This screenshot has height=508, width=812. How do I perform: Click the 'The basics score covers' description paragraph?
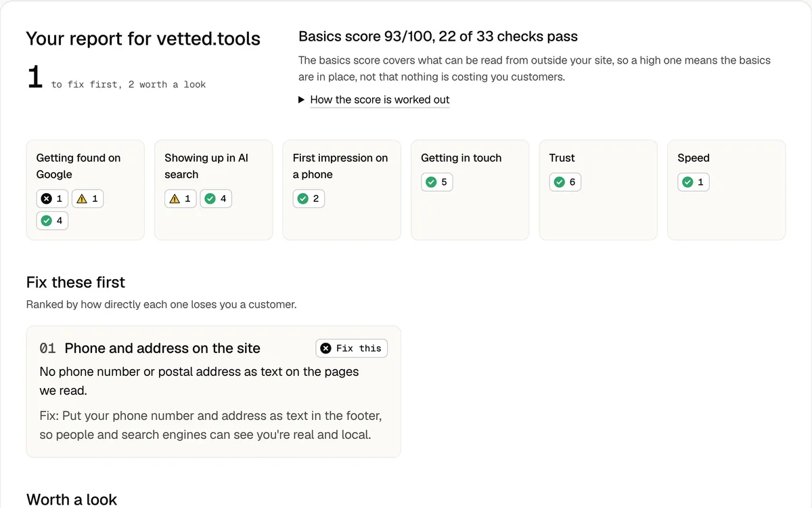click(535, 68)
